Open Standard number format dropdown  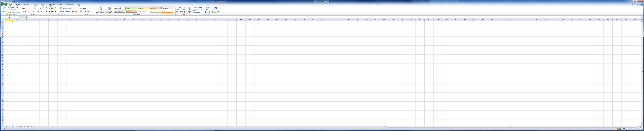tap(94, 8)
